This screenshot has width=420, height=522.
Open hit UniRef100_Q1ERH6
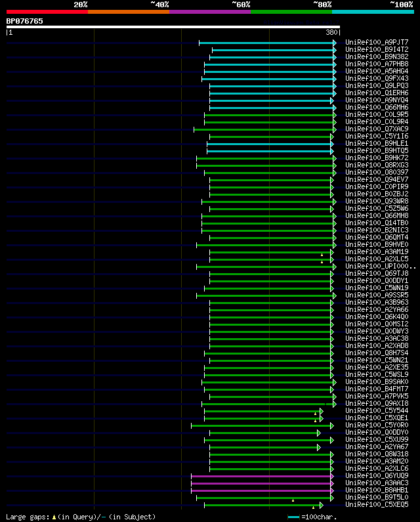377,93
